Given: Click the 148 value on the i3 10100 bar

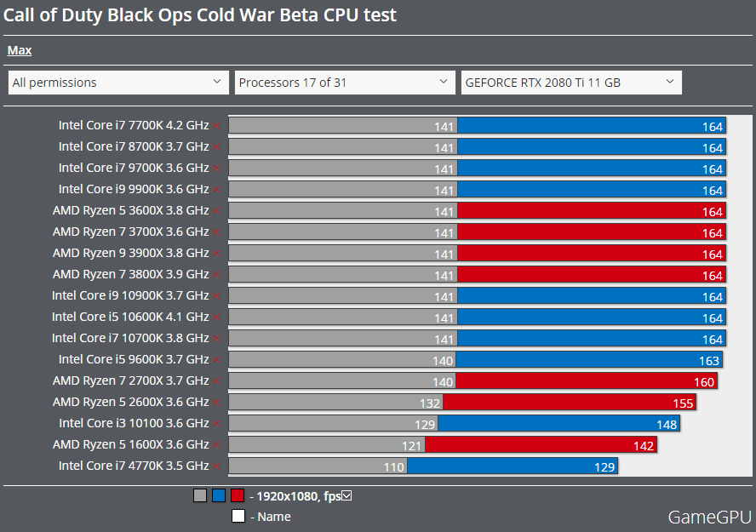Looking at the screenshot, I should pyautogui.click(x=667, y=425).
